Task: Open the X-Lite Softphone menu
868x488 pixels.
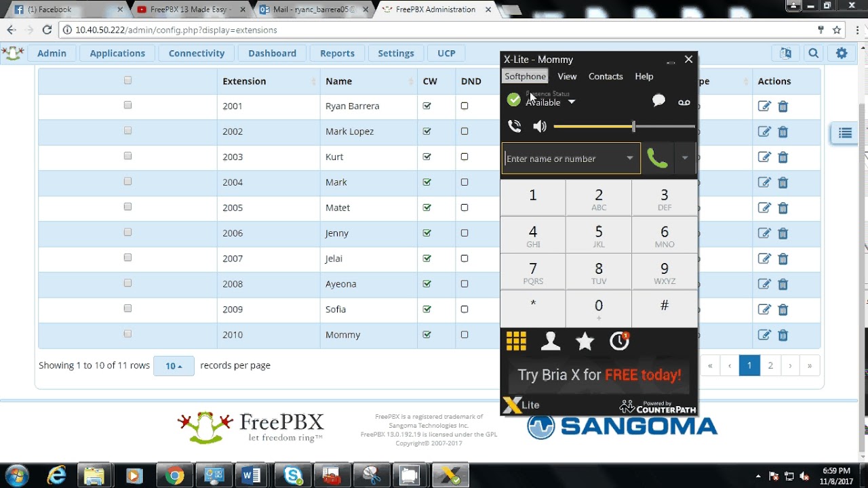Action: coord(525,77)
